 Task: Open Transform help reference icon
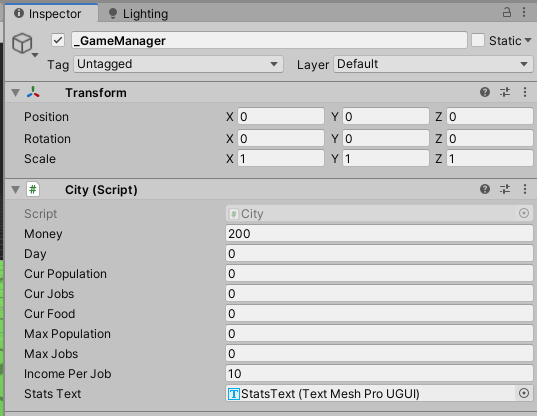pyautogui.click(x=485, y=92)
